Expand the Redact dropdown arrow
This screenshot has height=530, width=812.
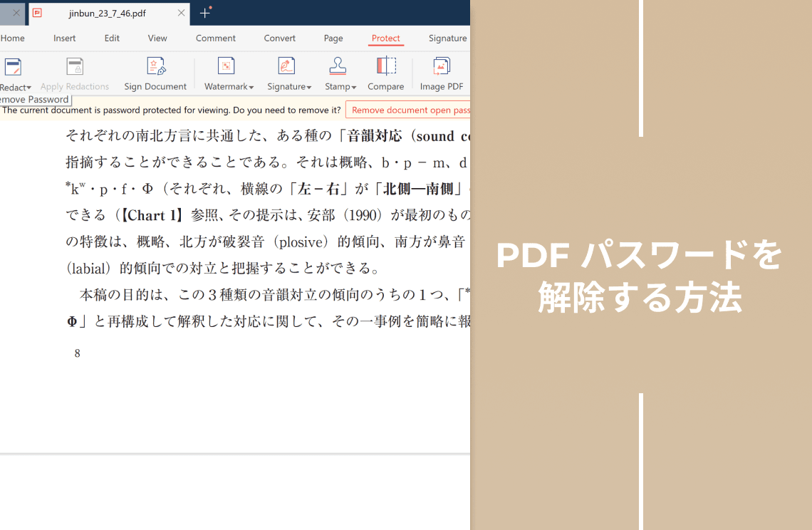coord(29,88)
